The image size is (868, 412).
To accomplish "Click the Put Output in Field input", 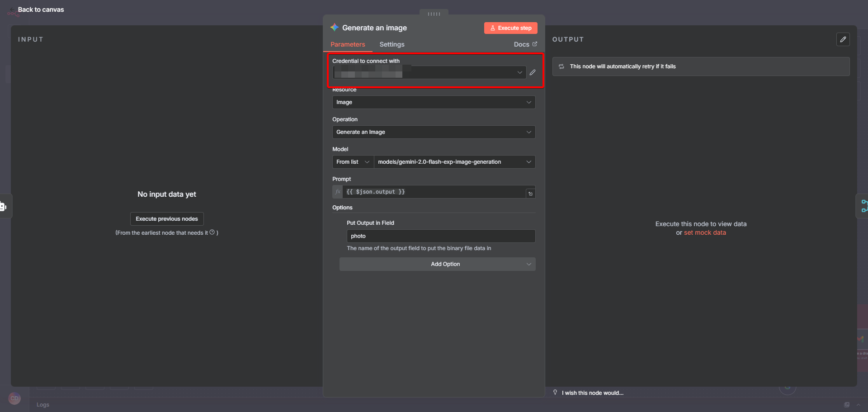I will coord(440,236).
